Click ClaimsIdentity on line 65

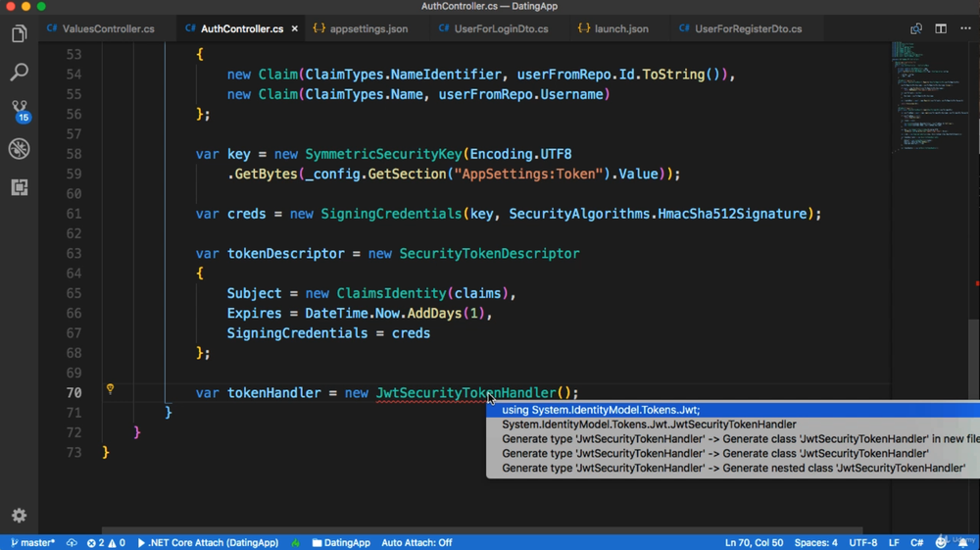coord(391,293)
